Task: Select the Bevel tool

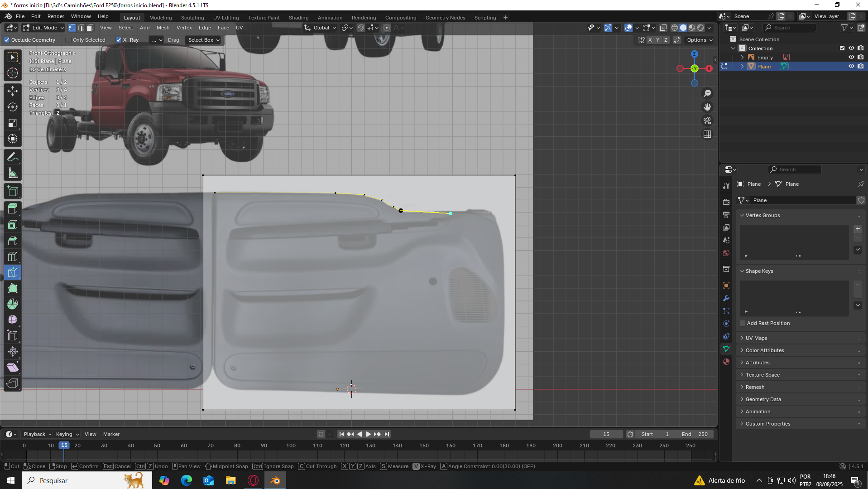Action: pyautogui.click(x=13, y=241)
